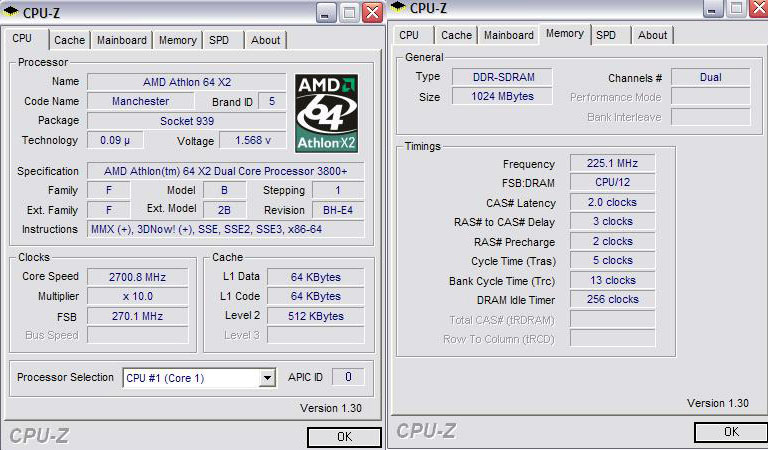The height and width of the screenshot is (450, 768).
Task: Click the Instructions field with MMX, SSE list
Action: point(225,229)
